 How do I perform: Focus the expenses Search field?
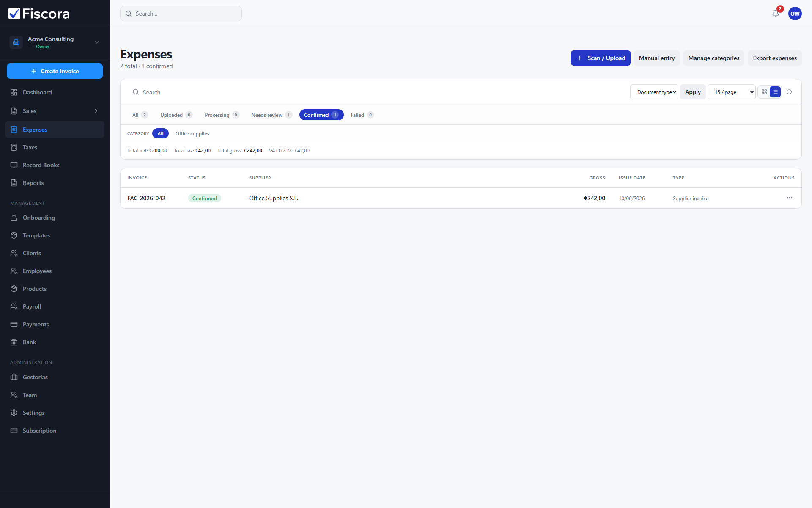376,92
